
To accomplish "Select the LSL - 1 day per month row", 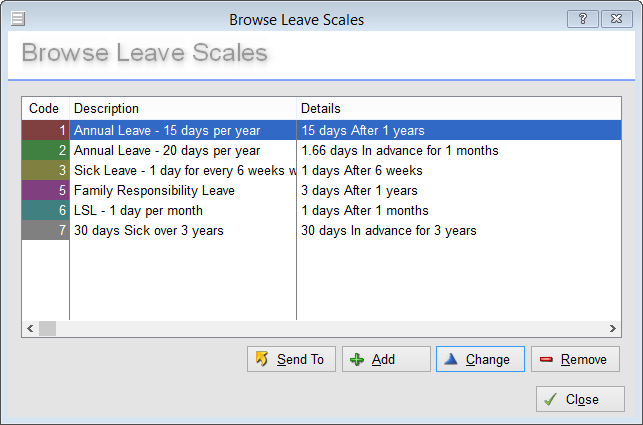I will [x=138, y=210].
